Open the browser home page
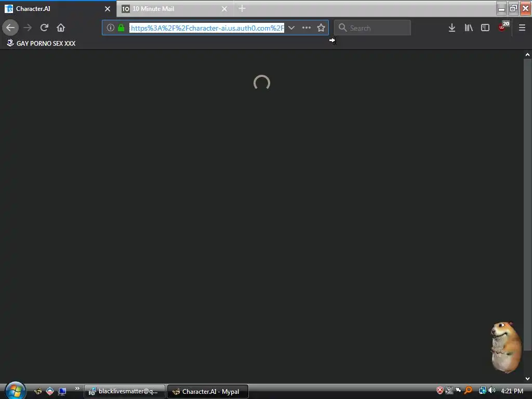The image size is (532, 399). 61,28
